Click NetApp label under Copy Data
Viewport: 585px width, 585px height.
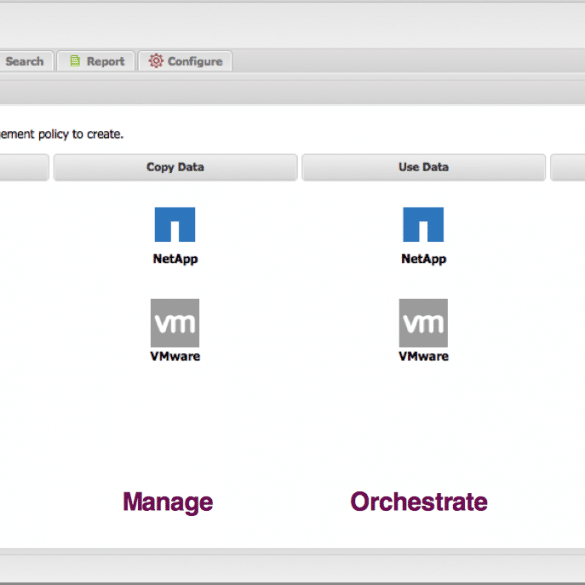coord(175,259)
